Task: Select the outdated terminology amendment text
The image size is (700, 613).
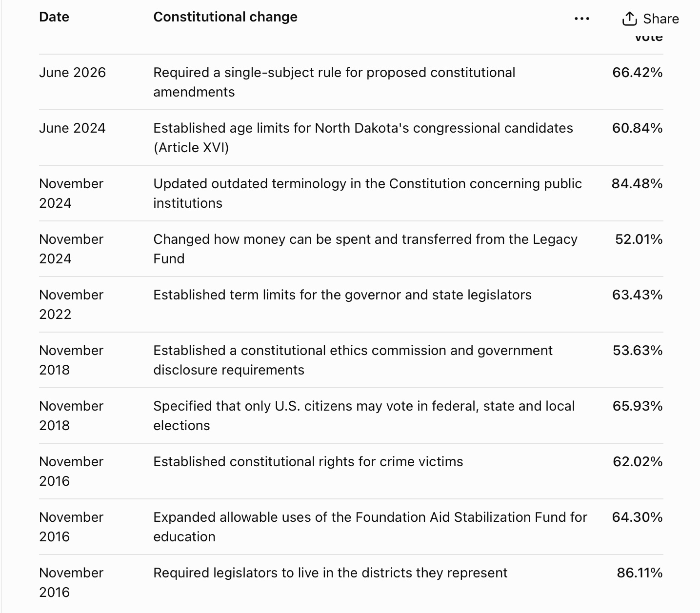Action: click(x=368, y=193)
